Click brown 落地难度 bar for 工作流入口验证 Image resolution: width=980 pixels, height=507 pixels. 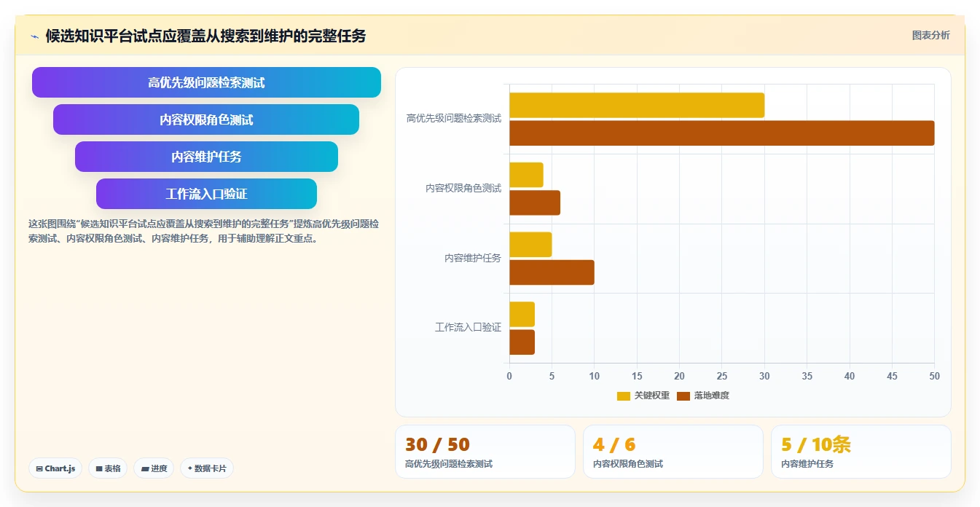click(x=522, y=342)
